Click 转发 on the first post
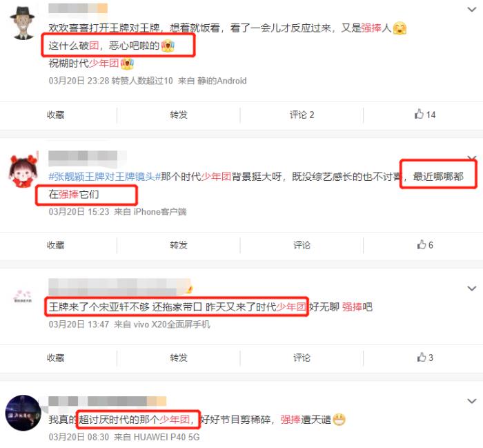Image resolution: width=483 pixels, height=448 pixels. point(179,115)
